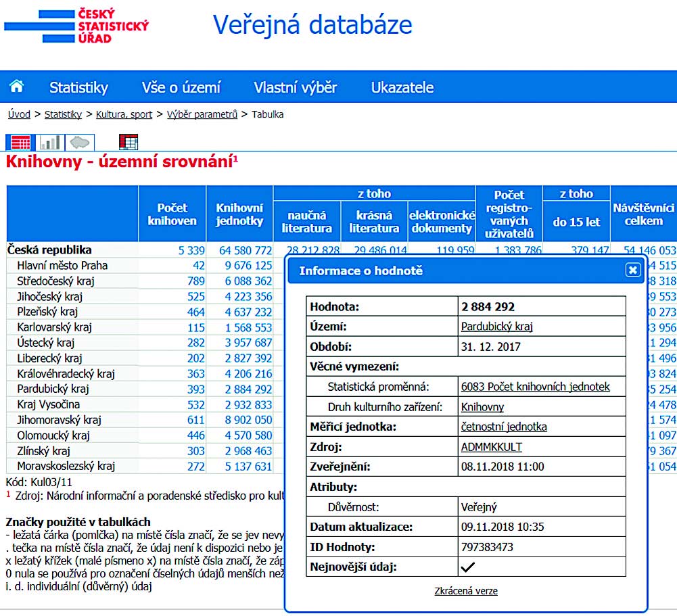
Task: Go to Vlastní výběr menu item
Action: tap(296, 87)
